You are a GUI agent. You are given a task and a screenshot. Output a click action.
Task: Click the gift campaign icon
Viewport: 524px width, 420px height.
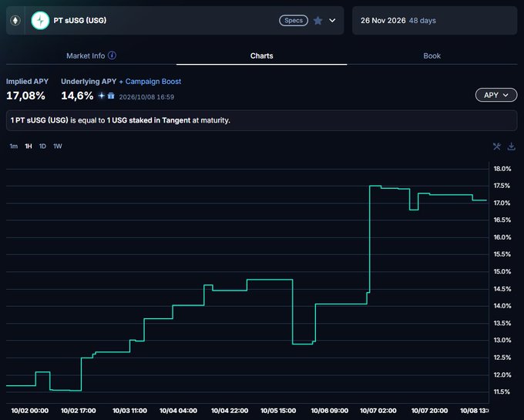tap(111, 96)
